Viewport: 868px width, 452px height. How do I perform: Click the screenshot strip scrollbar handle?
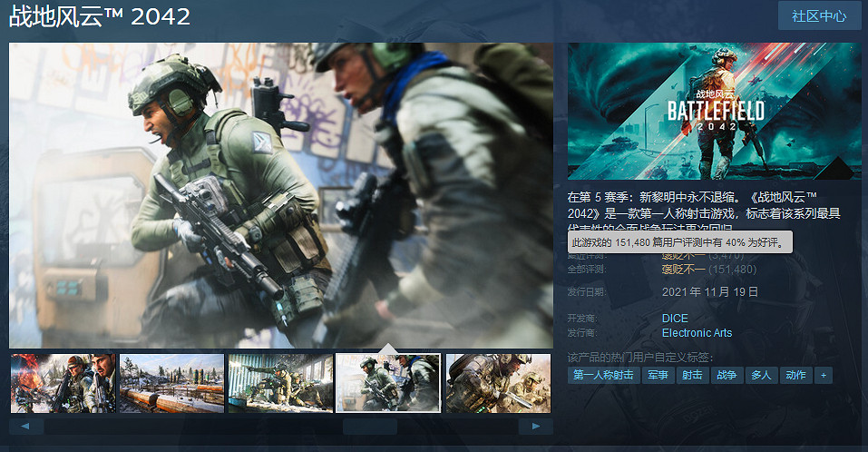click(x=369, y=426)
